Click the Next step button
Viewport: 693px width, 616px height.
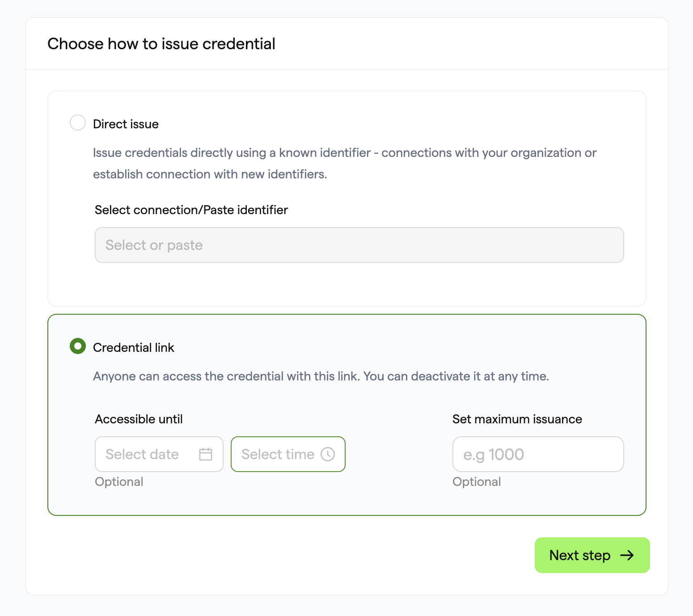coord(592,555)
